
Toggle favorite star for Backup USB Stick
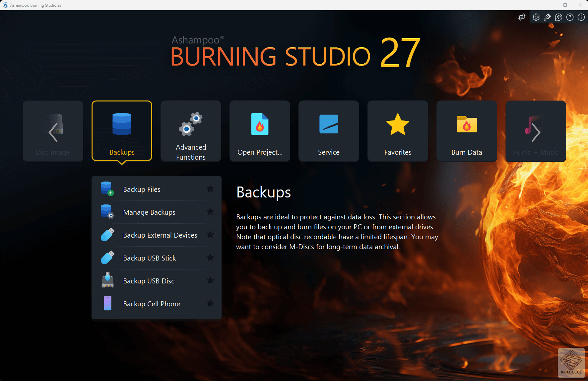[x=210, y=258]
